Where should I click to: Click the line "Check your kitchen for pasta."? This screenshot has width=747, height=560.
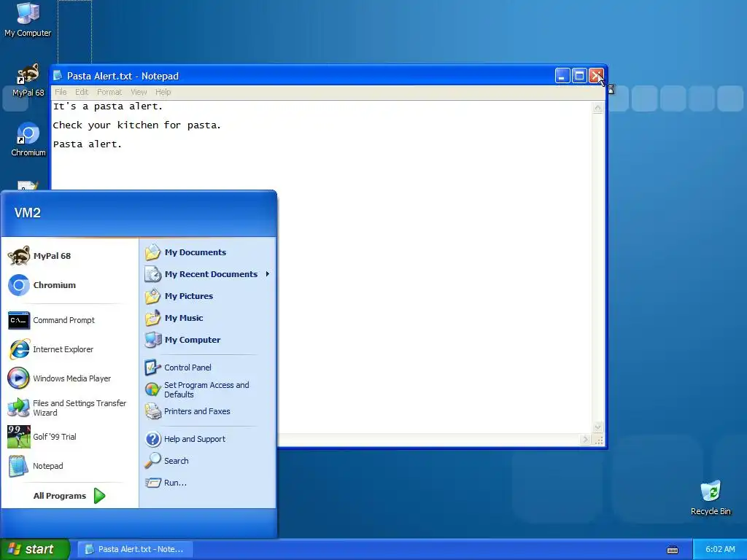pyautogui.click(x=136, y=125)
